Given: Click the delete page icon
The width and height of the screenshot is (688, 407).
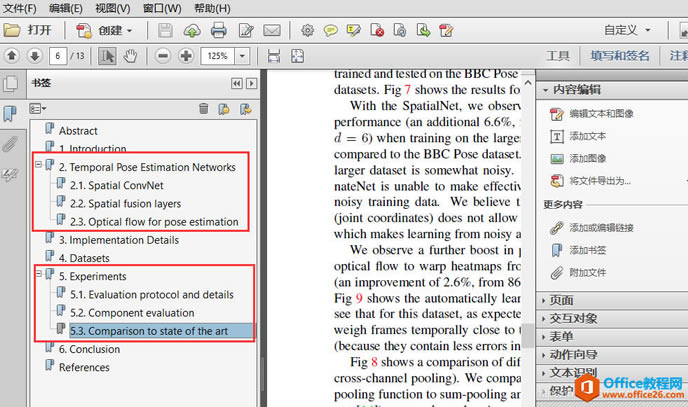Looking at the screenshot, I should click(377, 30).
